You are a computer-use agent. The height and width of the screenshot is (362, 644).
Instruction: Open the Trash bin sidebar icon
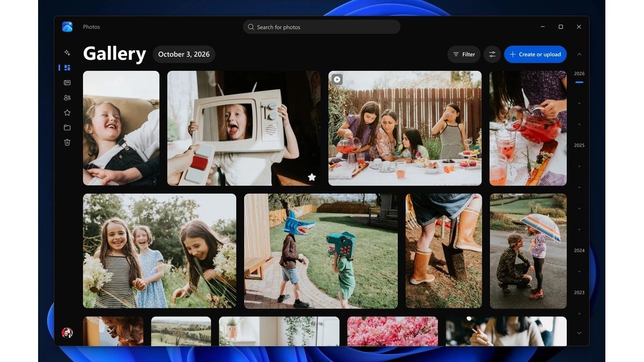pyautogui.click(x=67, y=142)
